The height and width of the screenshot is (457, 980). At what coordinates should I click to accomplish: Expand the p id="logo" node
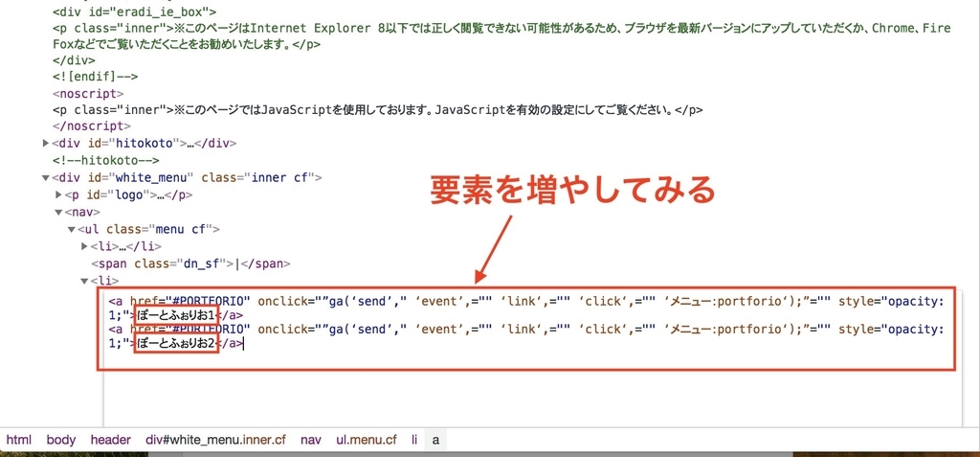click(58, 194)
